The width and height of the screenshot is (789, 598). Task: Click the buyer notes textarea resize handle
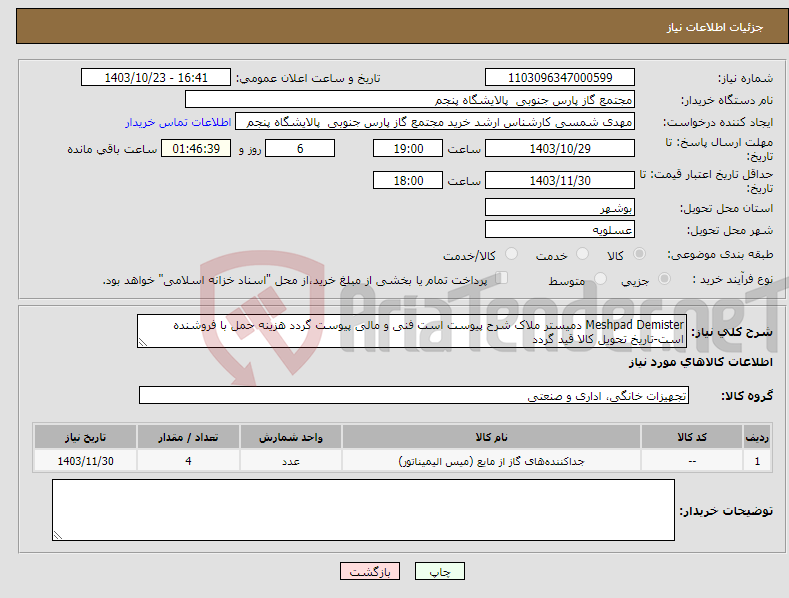pos(58,535)
